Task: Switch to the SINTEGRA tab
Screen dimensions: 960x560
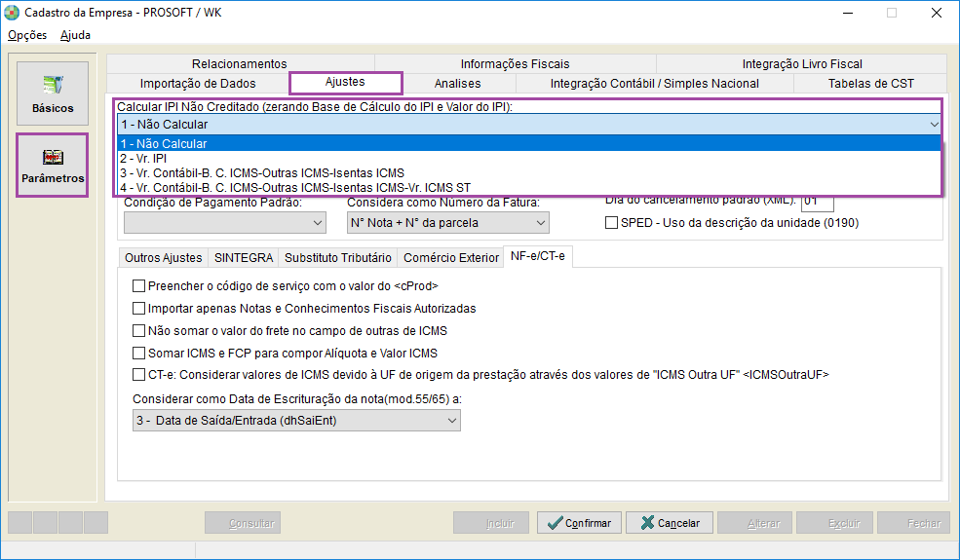Action: click(243, 258)
